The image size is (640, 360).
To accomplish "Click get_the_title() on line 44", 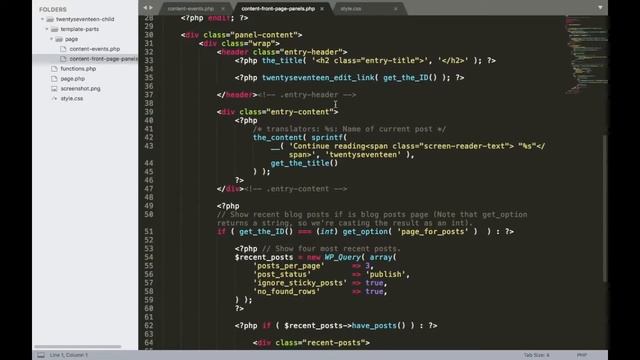I will point(304,163).
